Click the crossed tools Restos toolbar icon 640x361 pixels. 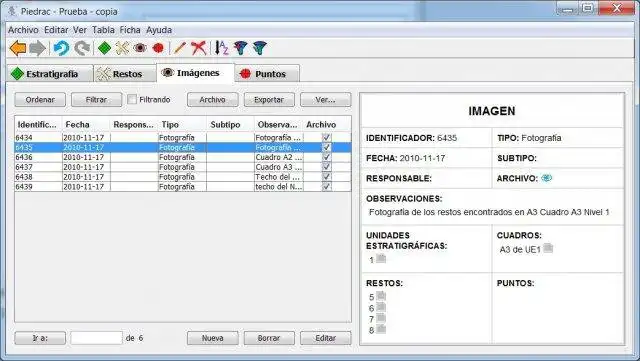[x=122, y=48]
